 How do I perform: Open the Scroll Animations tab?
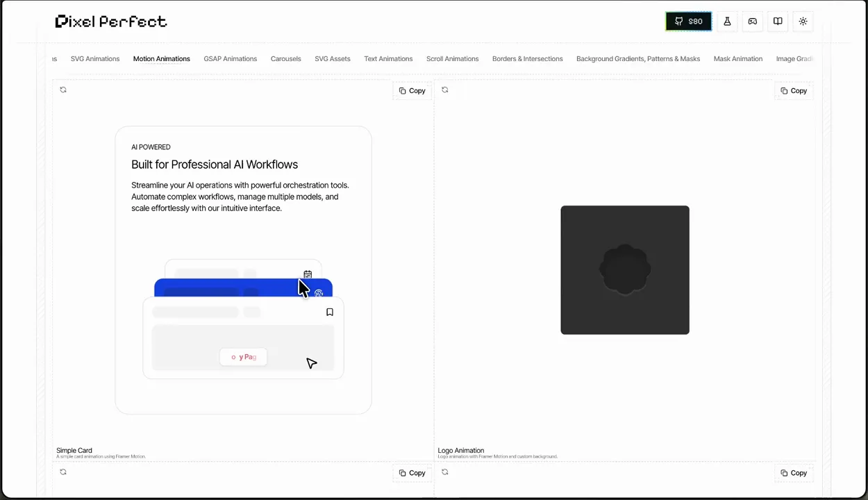point(452,59)
